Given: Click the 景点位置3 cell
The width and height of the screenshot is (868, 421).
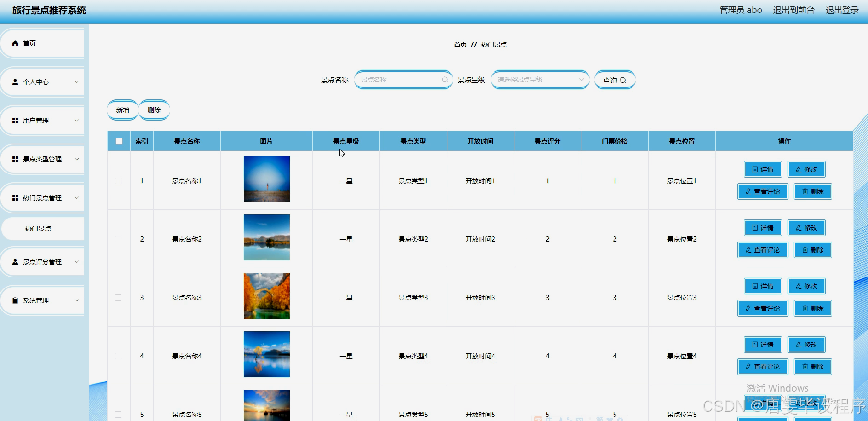Looking at the screenshot, I should pyautogui.click(x=682, y=298).
